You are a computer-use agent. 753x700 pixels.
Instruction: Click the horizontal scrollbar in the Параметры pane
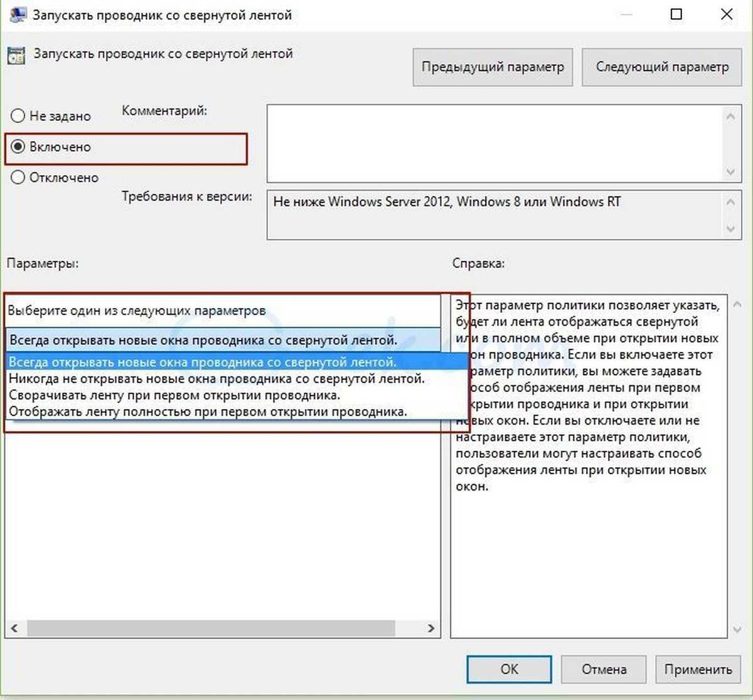tap(210, 628)
